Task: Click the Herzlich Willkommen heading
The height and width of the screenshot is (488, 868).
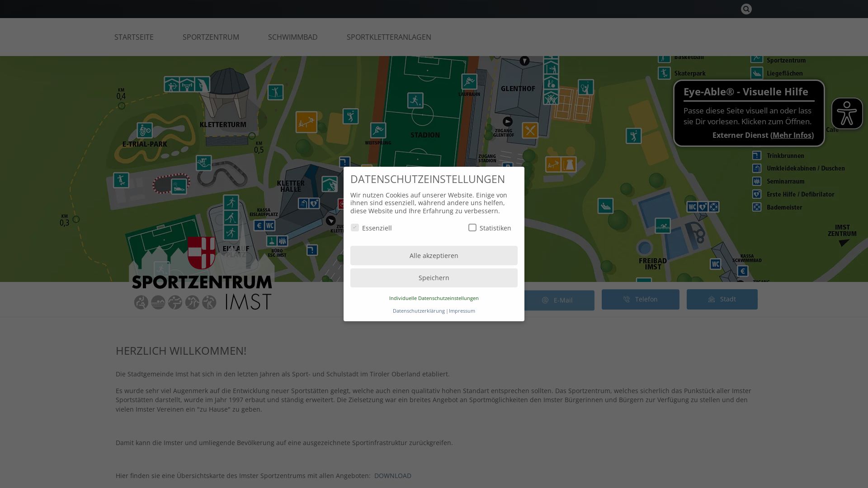Action: click(x=181, y=351)
